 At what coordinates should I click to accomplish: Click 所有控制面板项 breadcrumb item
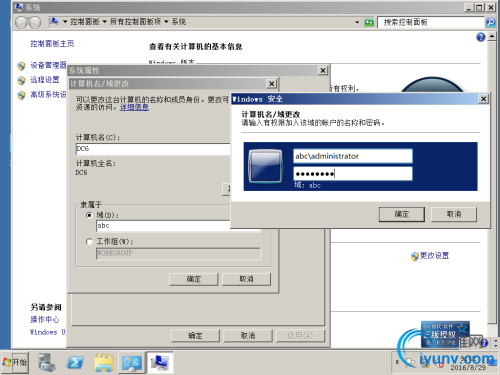click(x=135, y=22)
